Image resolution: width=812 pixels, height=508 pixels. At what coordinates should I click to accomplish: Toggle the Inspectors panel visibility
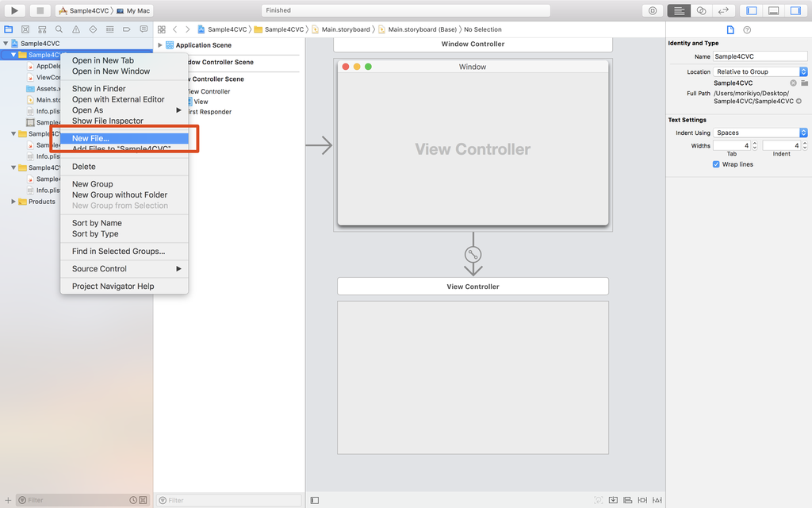click(x=795, y=10)
